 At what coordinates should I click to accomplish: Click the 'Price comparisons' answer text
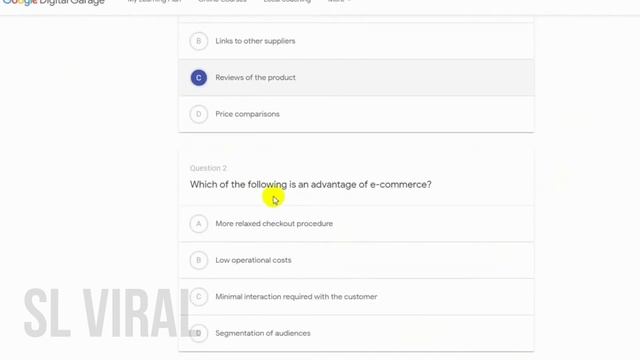(x=247, y=114)
